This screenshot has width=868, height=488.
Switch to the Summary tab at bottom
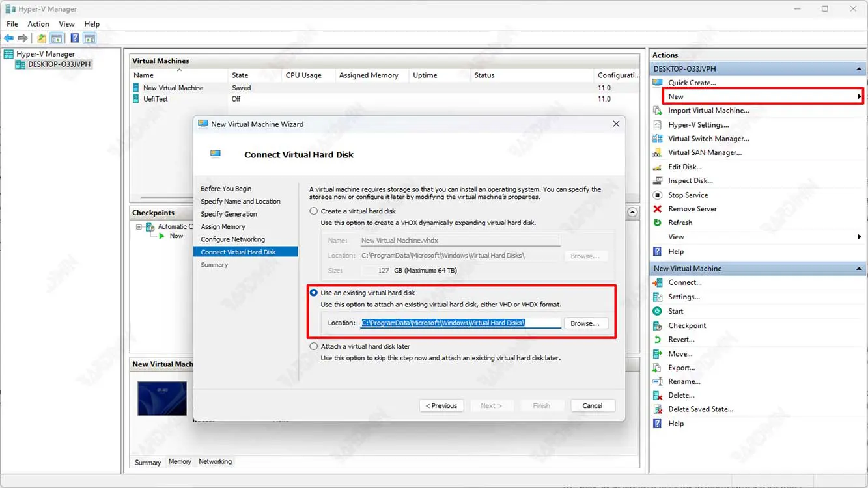pyautogui.click(x=148, y=462)
